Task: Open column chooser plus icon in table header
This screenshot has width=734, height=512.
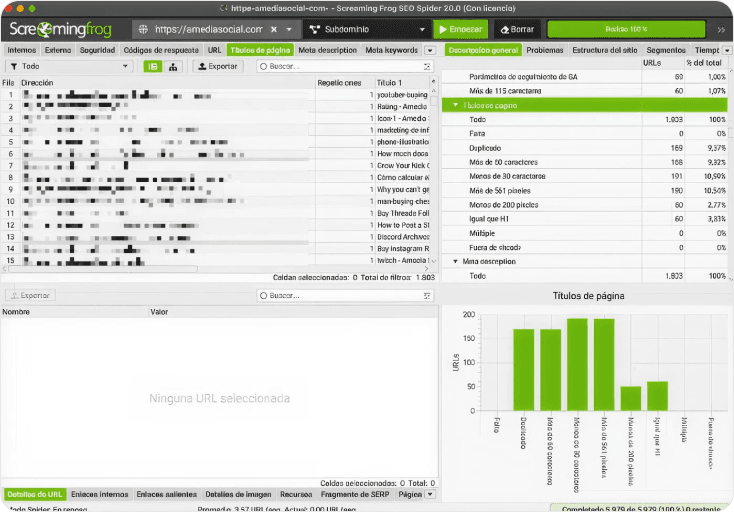Action: coord(433,82)
